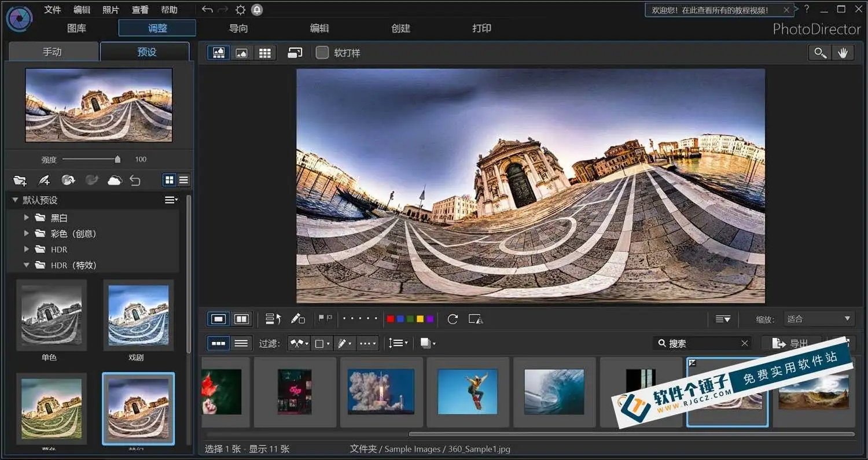Select the zoom magnifier tool

pyautogui.click(x=820, y=53)
